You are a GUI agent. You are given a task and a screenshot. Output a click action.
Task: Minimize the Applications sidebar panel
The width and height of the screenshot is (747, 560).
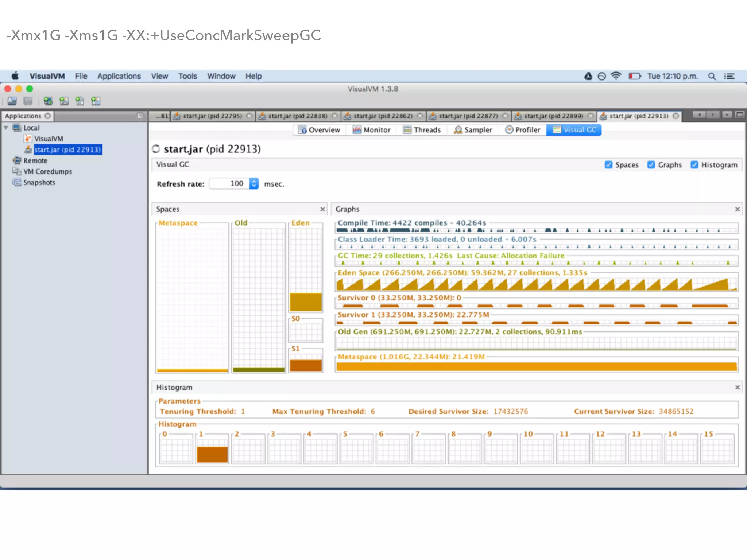[x=140, y=116]
